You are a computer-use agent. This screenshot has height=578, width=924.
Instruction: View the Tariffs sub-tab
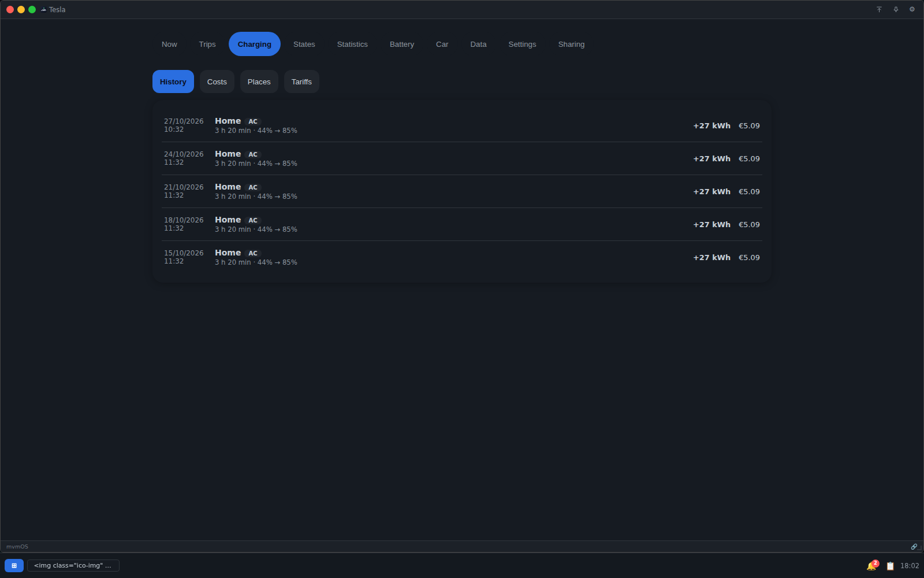(301, 81)
